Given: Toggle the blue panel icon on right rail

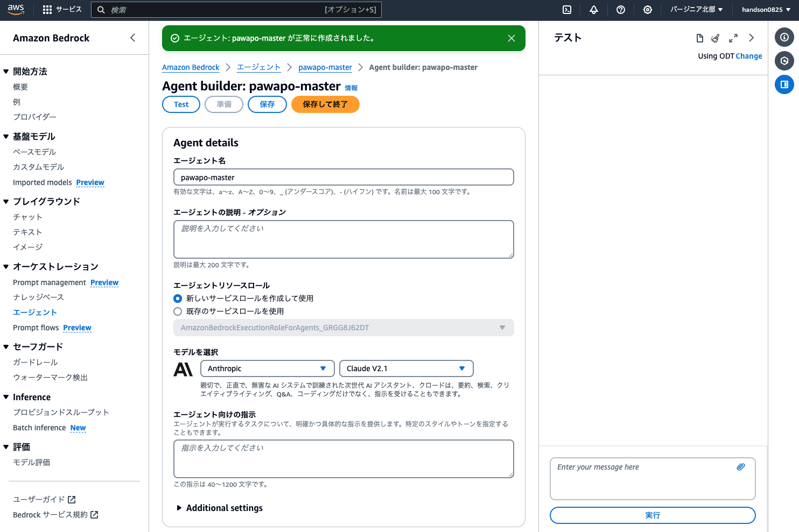Looking at the screenshot, I should pyautogui.click(x=784, y=84).
